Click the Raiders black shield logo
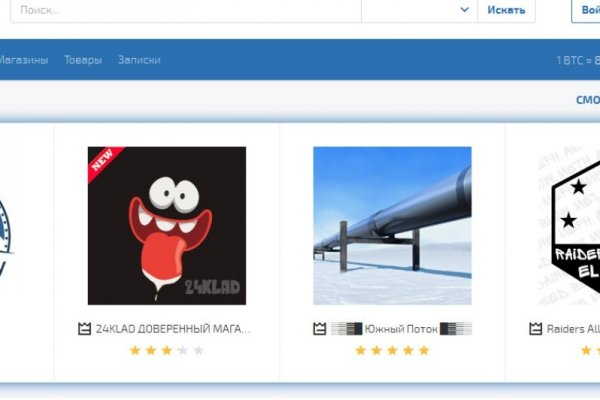600x400 pixels. [573, 225]
